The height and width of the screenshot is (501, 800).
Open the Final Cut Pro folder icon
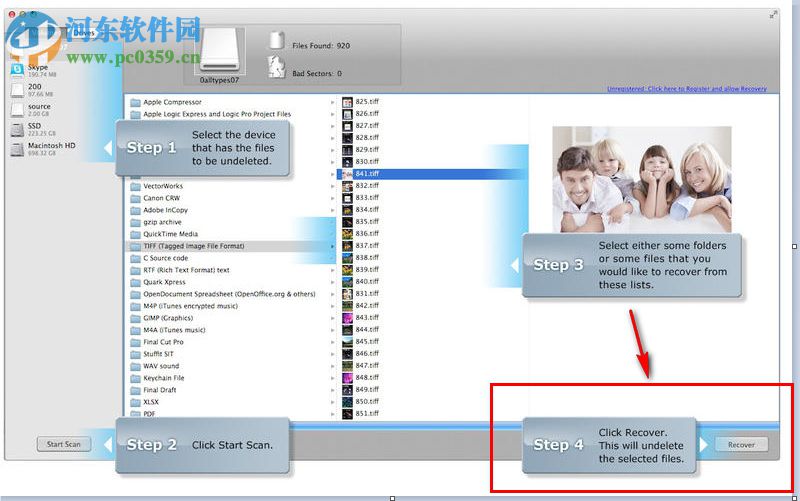click(x=135, y=342)
